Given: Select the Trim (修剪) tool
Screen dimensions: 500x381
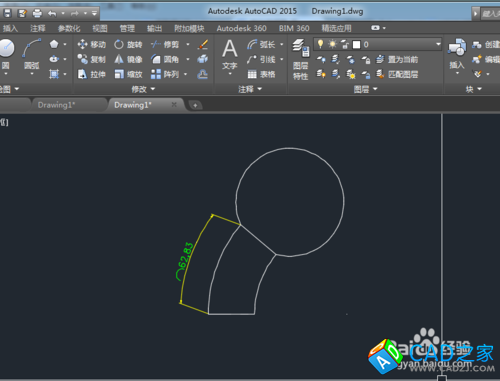Looking at the screenshot, I should [x=165, y=44].
